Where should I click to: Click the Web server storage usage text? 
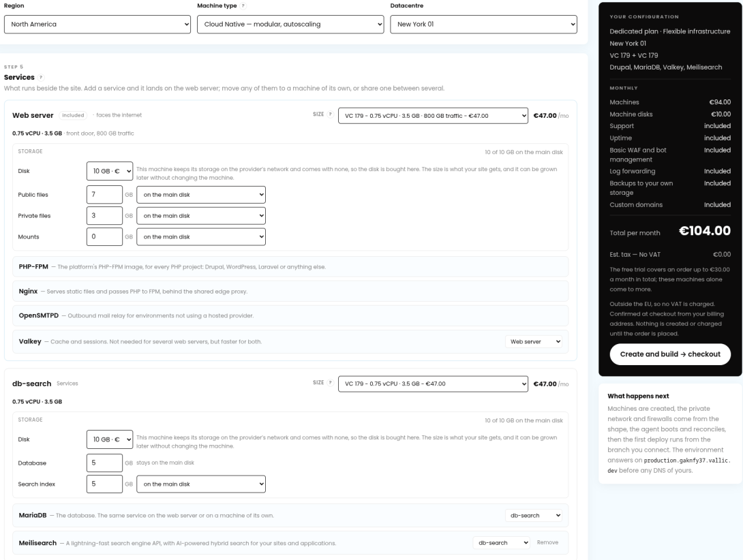[x=524, y=152]
